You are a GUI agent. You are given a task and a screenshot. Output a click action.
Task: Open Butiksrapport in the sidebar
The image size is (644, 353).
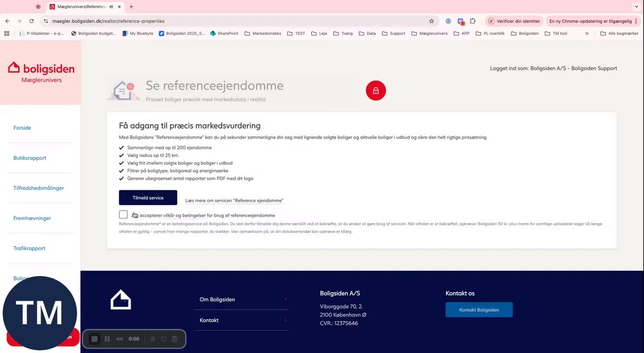[x=30, y=158]
